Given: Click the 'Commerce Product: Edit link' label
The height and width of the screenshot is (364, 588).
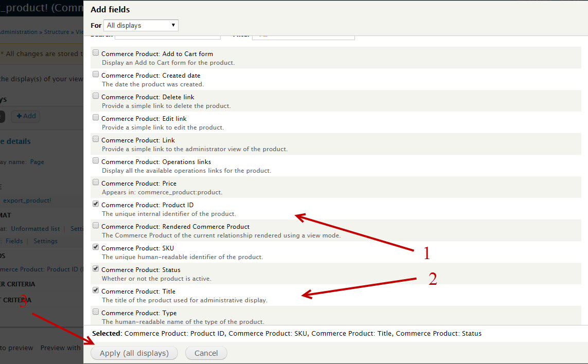Looking at the screenshot, I should point(144,119).
